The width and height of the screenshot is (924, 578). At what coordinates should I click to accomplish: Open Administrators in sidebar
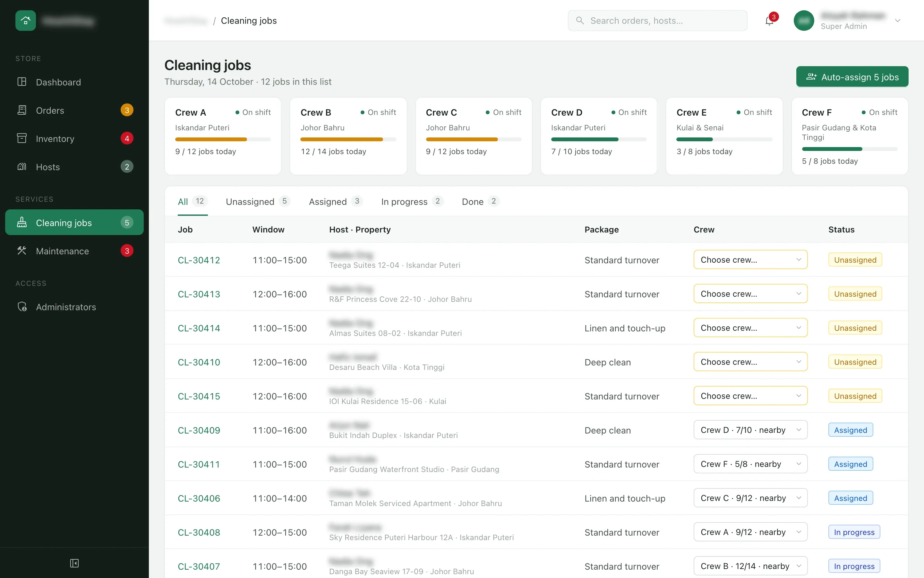[74, 307]
